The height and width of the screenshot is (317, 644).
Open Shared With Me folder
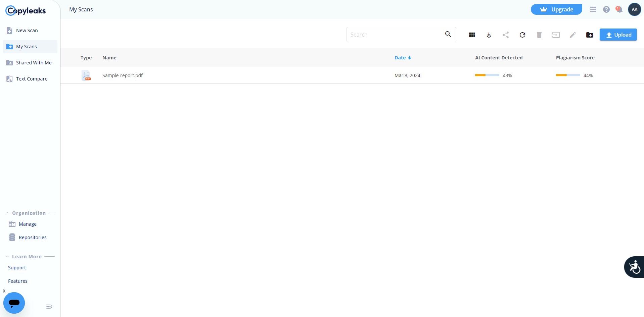[30, 63]
